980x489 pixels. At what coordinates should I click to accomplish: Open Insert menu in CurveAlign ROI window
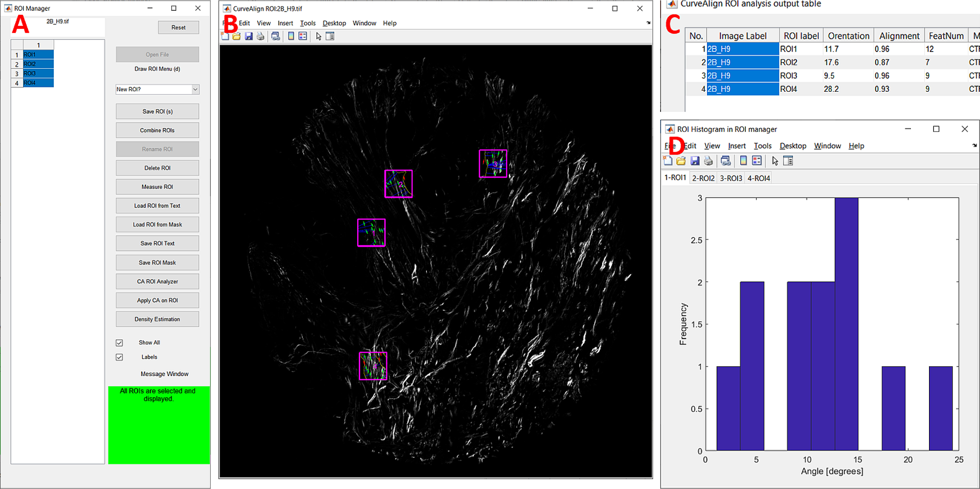[285, 23]
